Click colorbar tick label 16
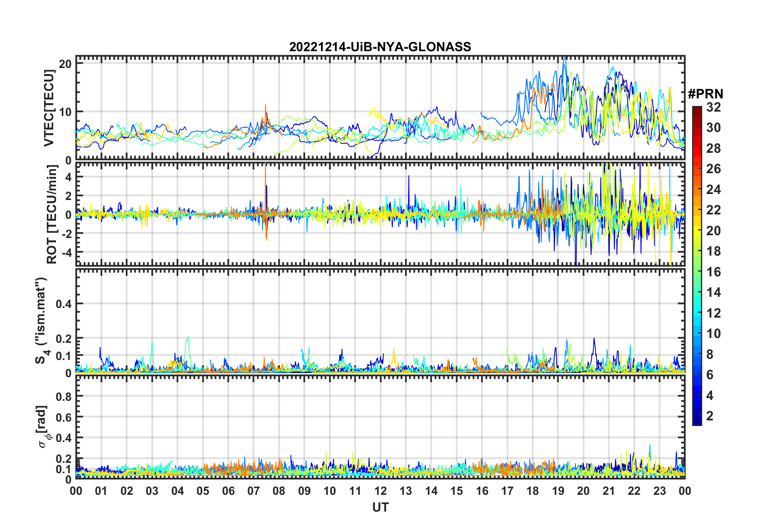This screenshot has height=532, width=761. pos(713,272)
